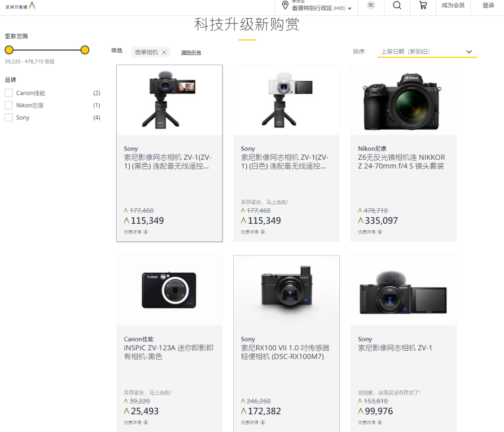Click the right miles range slider handle

point(85,50)
